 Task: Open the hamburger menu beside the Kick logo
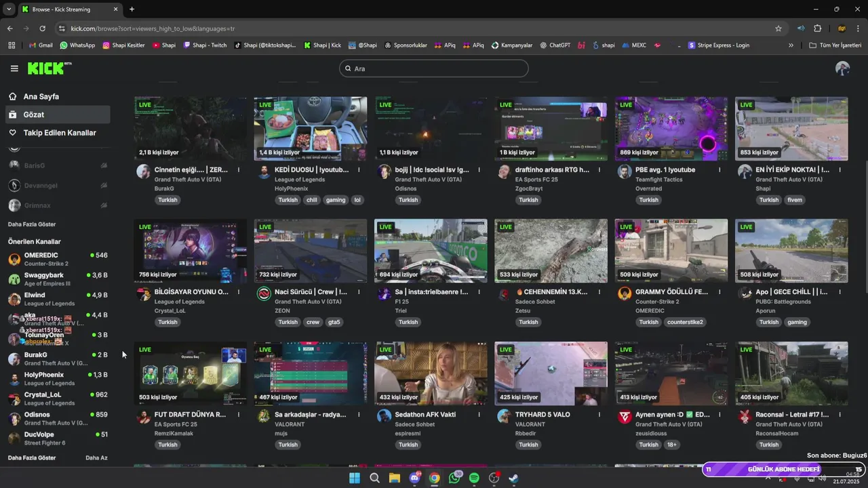coord(14,68)
